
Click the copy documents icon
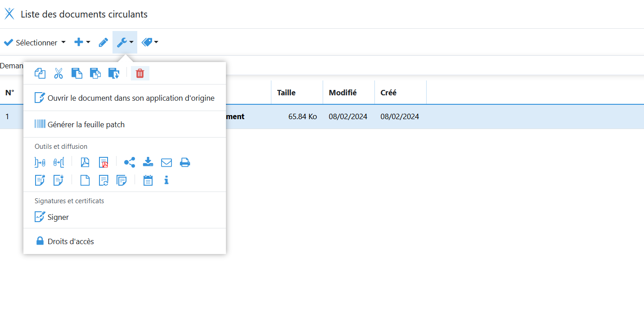point(40,73)
